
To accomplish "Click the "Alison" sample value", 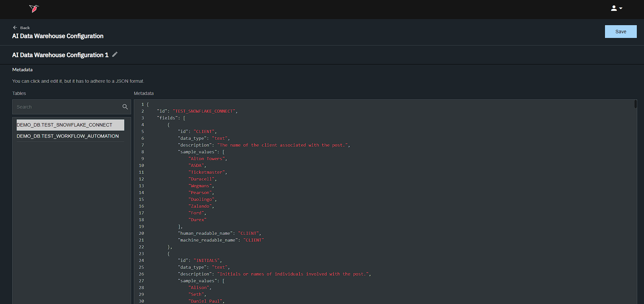I will point(199,288).
